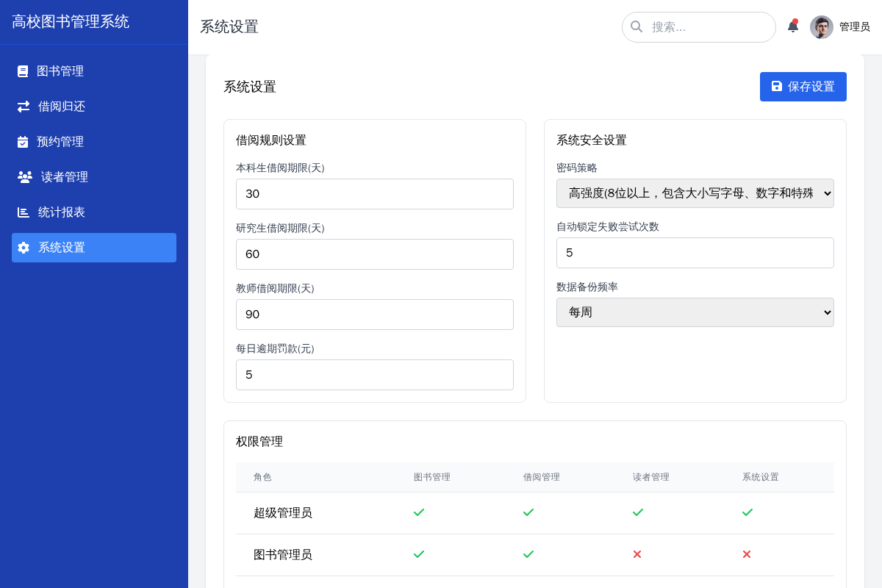
Task: Click the red cross for 图书管理员 读者管理 permission
Action: [637, 554]
